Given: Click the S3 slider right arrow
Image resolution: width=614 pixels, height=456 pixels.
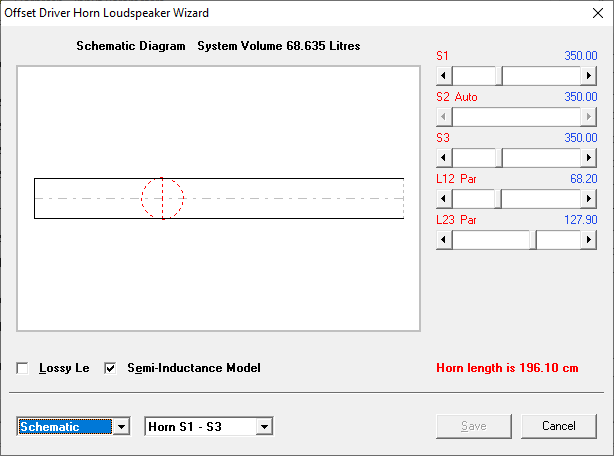Looking at the screenshot, I should [589, 158].
